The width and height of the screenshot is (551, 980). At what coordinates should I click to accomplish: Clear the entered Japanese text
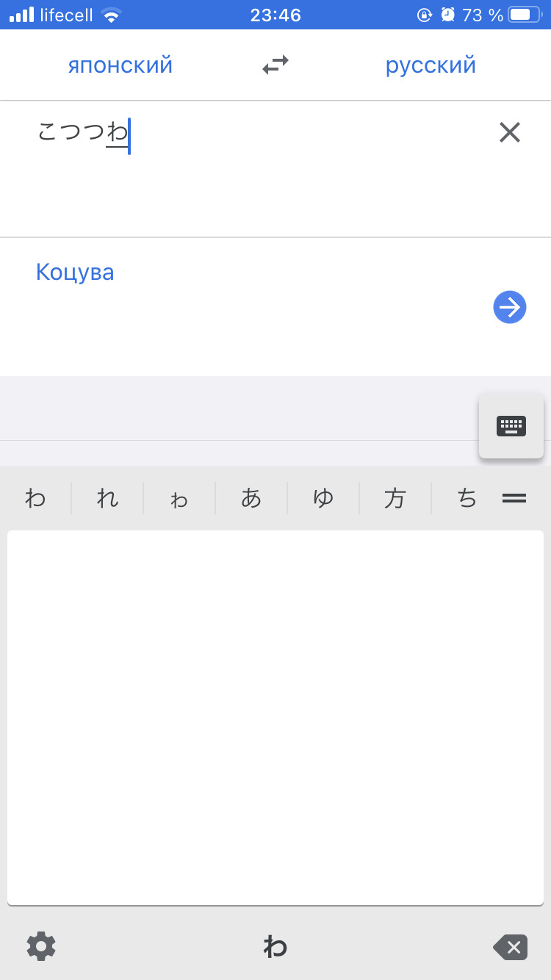(x=509, y=132)
